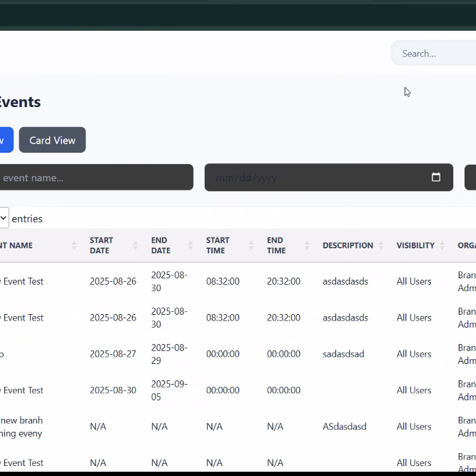476x476 pixels.
Task: Sort by the Visibility column header
Action: coord(415,245)
